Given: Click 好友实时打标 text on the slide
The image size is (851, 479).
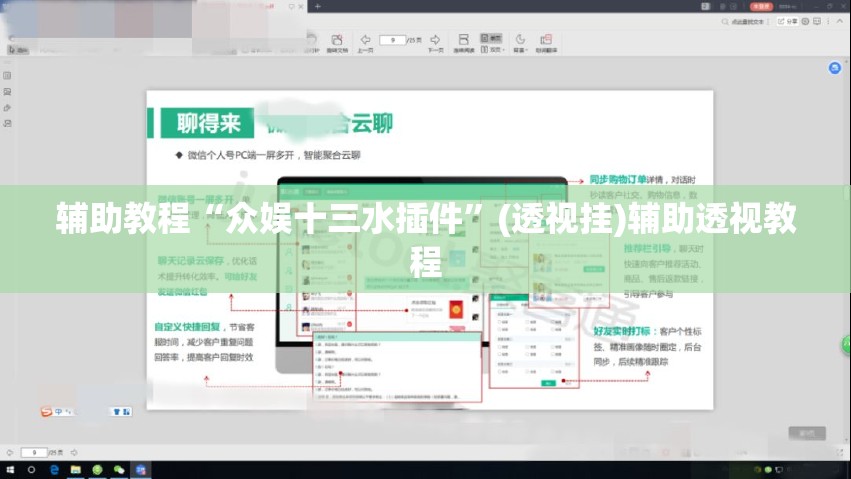Looking at the screenshot, I should pyautogui.click(x=621, y=331).
